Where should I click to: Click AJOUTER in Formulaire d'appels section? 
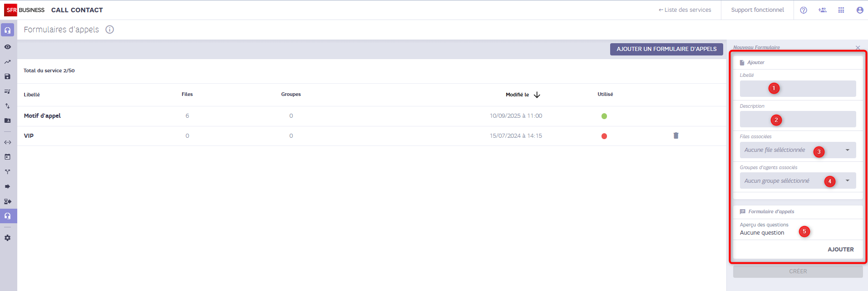[x=840, y=250]
